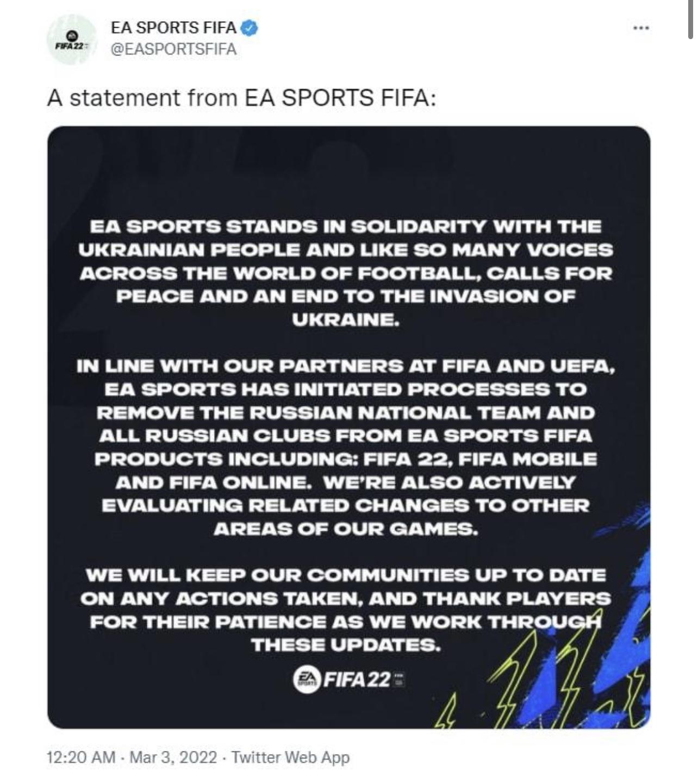This screenshot has height=784, width=698.
Task: Open the Twitter Web App source link
Action: click(x=290, y=757)
